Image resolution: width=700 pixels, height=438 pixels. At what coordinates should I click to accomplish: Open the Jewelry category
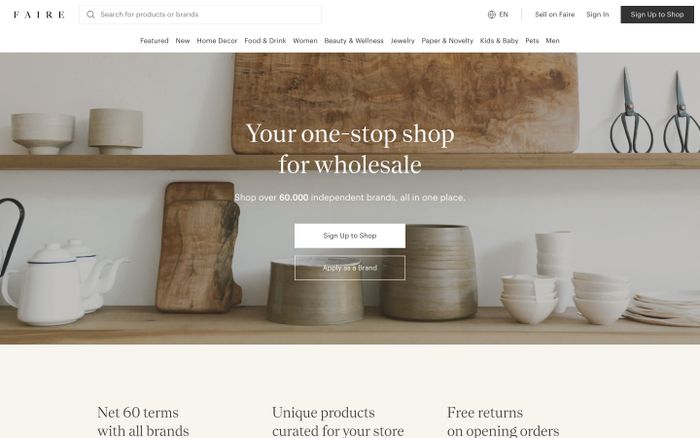tap(403, 41)
